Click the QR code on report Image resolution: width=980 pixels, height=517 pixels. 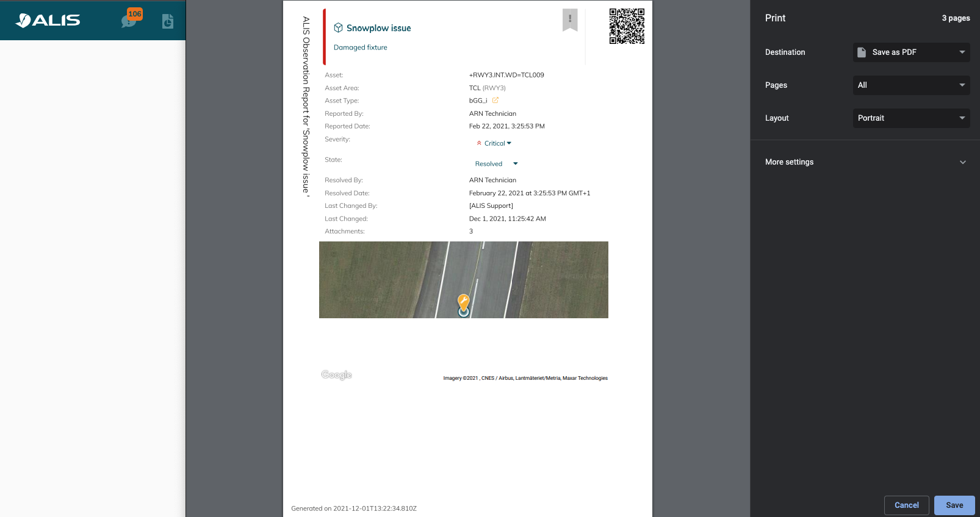(627, 26)
